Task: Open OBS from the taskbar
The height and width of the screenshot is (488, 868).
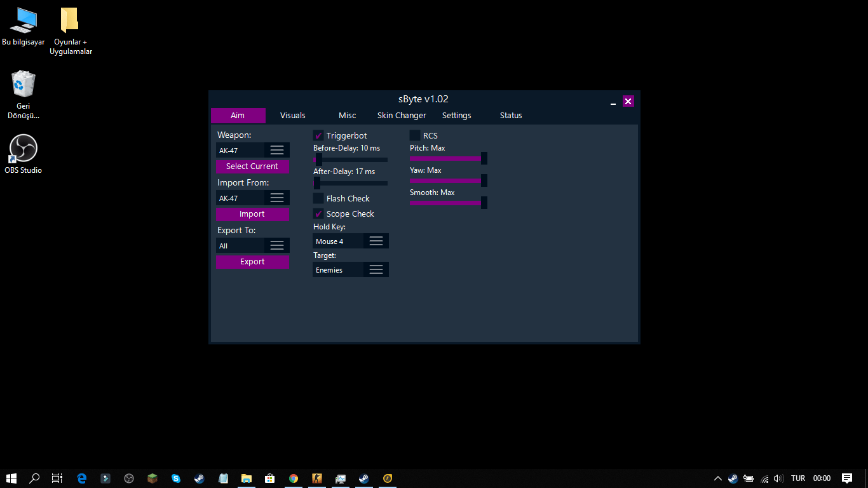Action: tap(129, 478)
